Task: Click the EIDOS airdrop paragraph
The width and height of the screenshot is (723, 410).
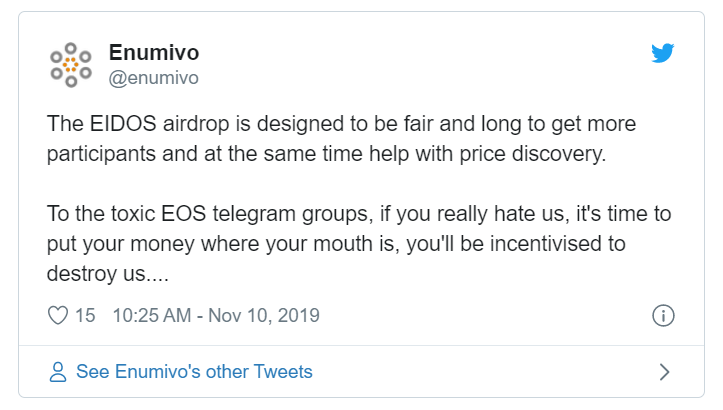Action: (x=340, y=141)
